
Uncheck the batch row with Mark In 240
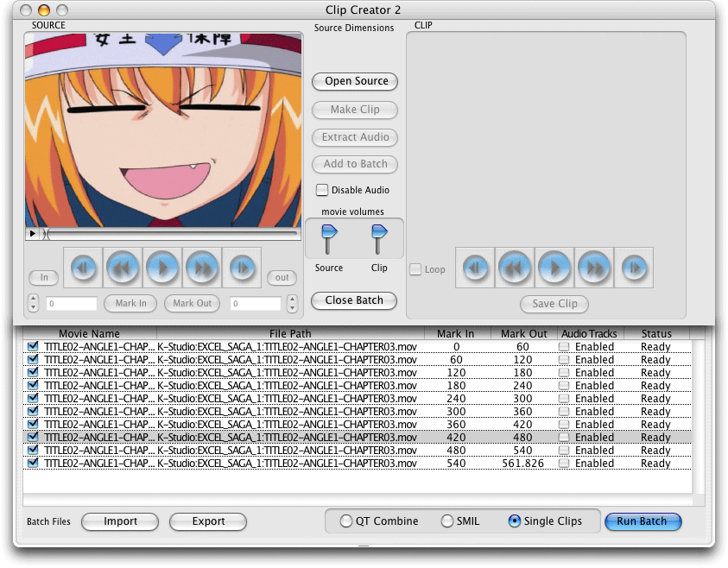pos(33,398)
